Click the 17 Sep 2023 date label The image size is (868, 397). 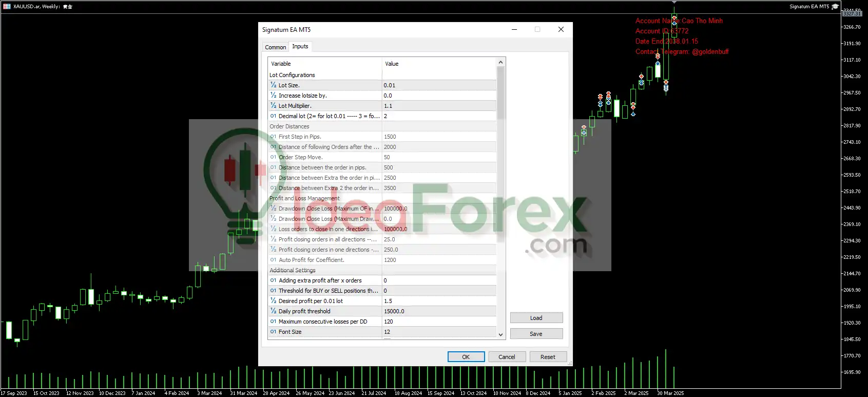tap(14, 393)
